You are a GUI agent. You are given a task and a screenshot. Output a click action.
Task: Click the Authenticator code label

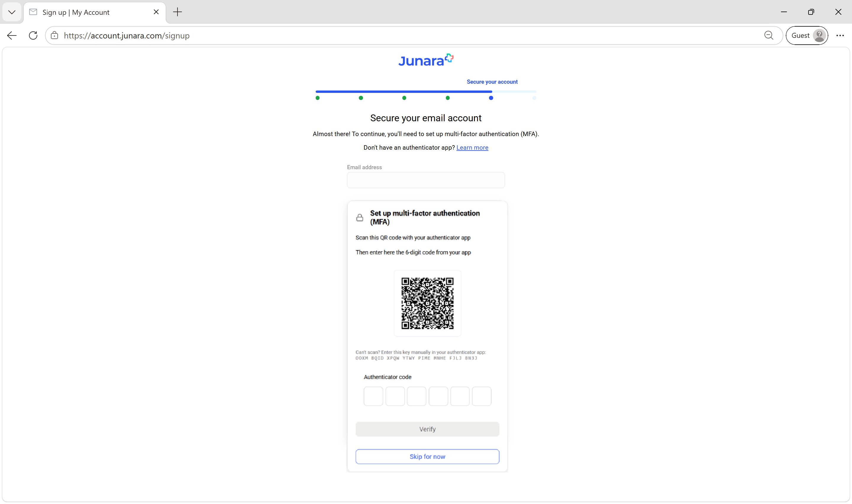pyautogui.click(x=388, y=377)
